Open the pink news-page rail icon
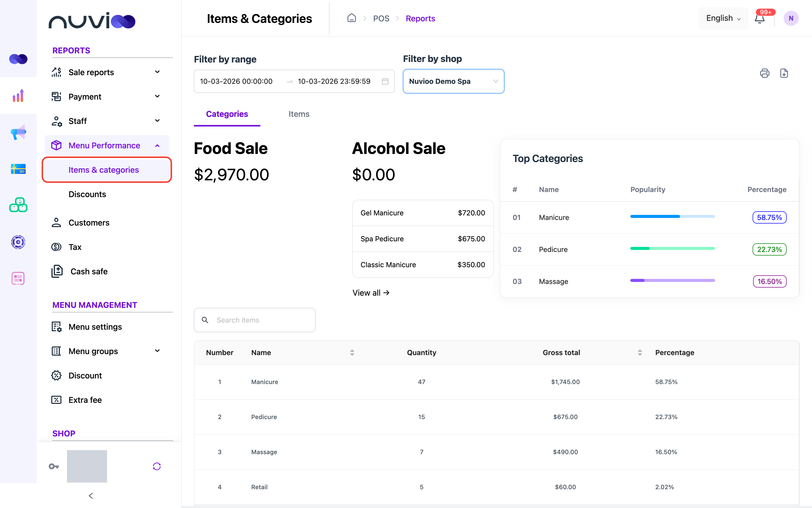 click(x=18, y=278)
